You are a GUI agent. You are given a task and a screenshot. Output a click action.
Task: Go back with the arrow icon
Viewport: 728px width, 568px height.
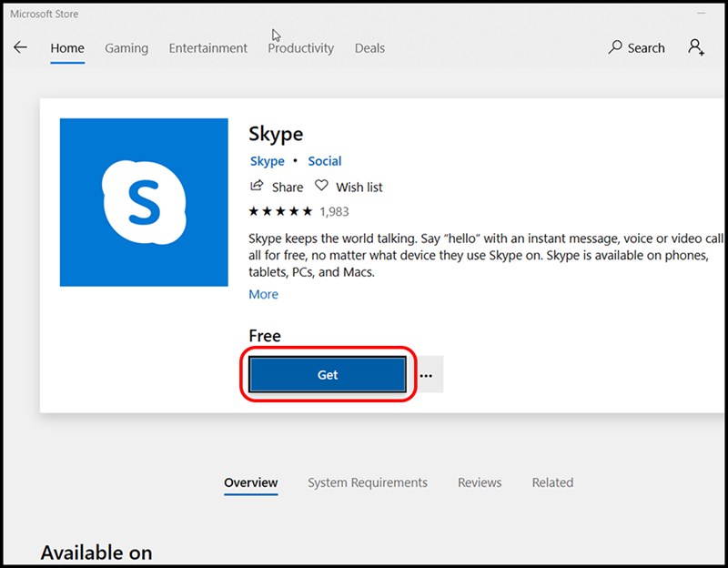coord(20,47)
